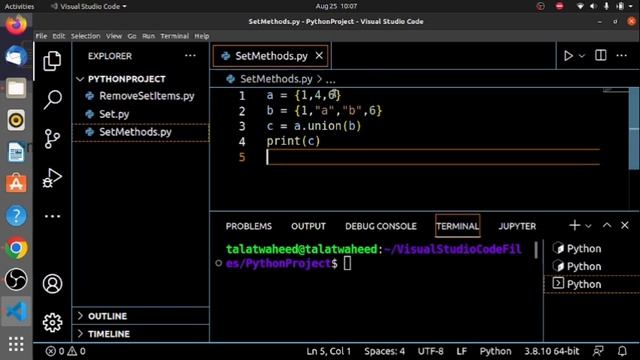Viewport: 640px width, 360px height.
Task: Create a new terminal with plus icon
Action: coord(574,225)
